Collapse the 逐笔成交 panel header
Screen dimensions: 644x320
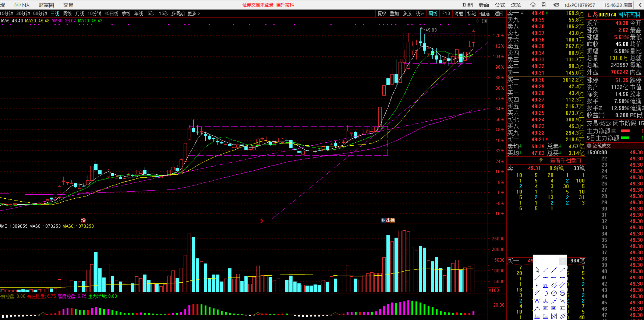click(589, 146)
